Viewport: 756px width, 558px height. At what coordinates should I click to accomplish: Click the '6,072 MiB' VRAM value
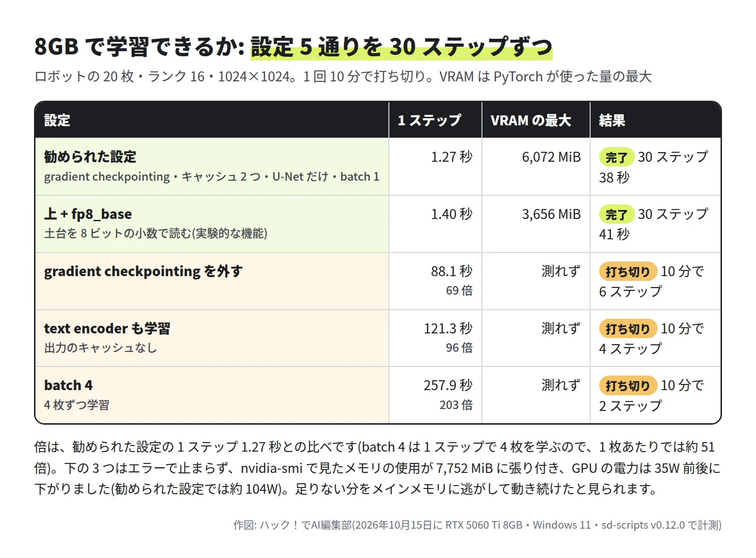pyautogui.click(x=551, y=157)
